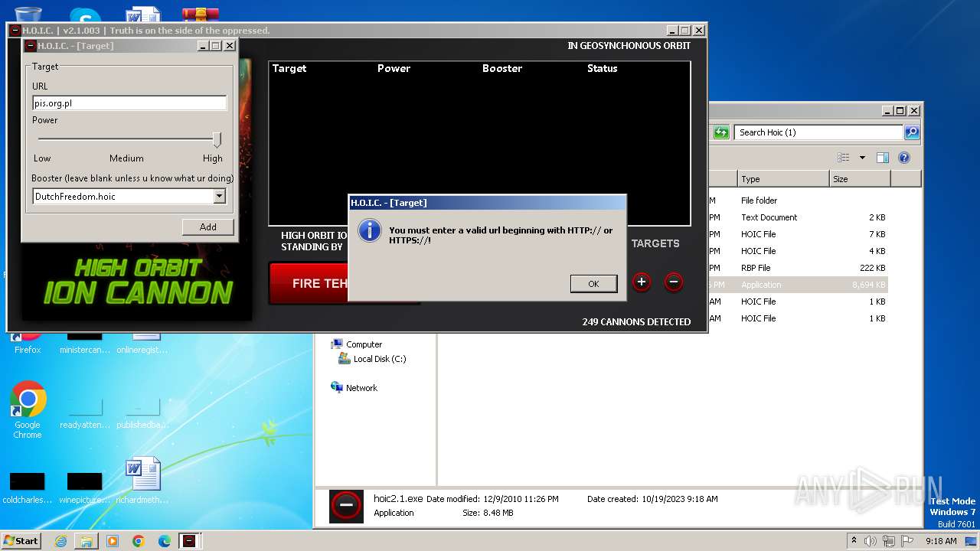This screenshot has height=551, width=980.
Task: Click the Power column header in H.O.I.C. list
Action: click(x=394, y=68)
